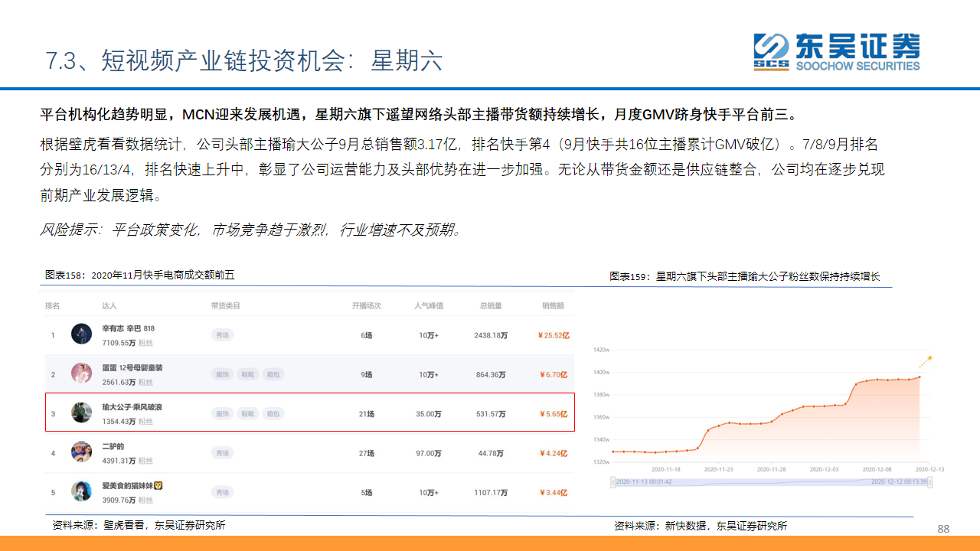Click 服饰 tag in 蛋蛋 row
980x551 pixels.
tap(222, 374)
